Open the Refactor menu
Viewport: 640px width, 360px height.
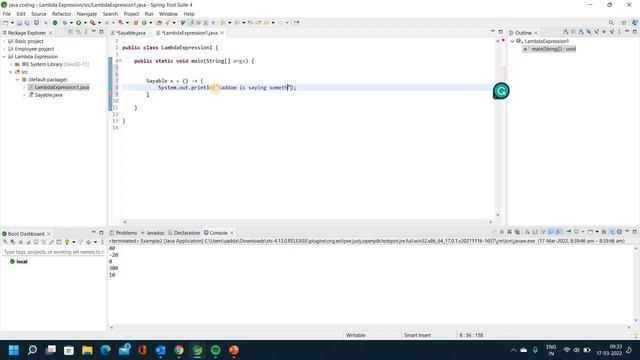61,14
